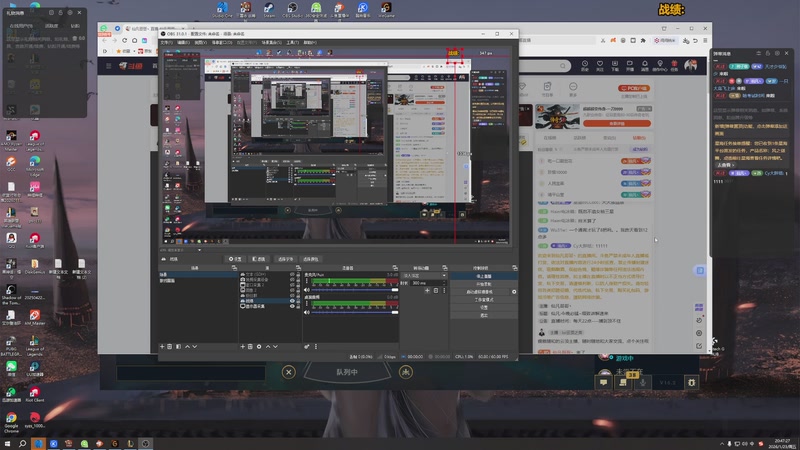Open the scene transition type dropdown
The height and width of the screenshot is (450, 800).
click(423, 276)
